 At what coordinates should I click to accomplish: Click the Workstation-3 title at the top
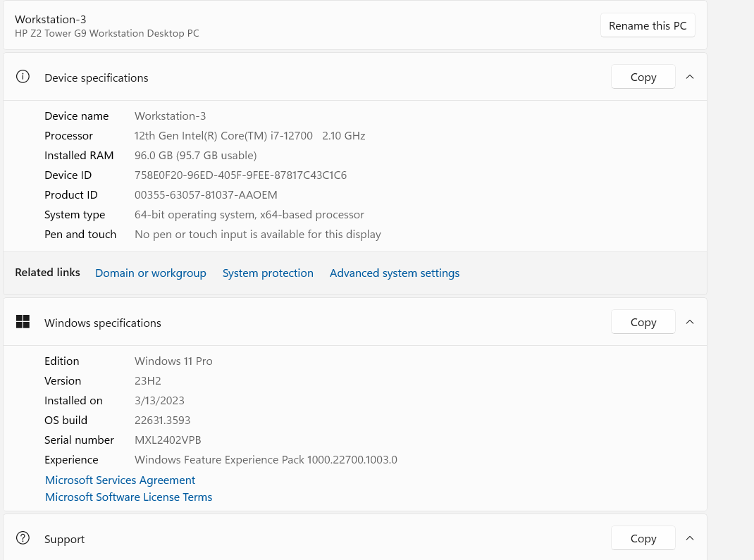tap(51, 19)
